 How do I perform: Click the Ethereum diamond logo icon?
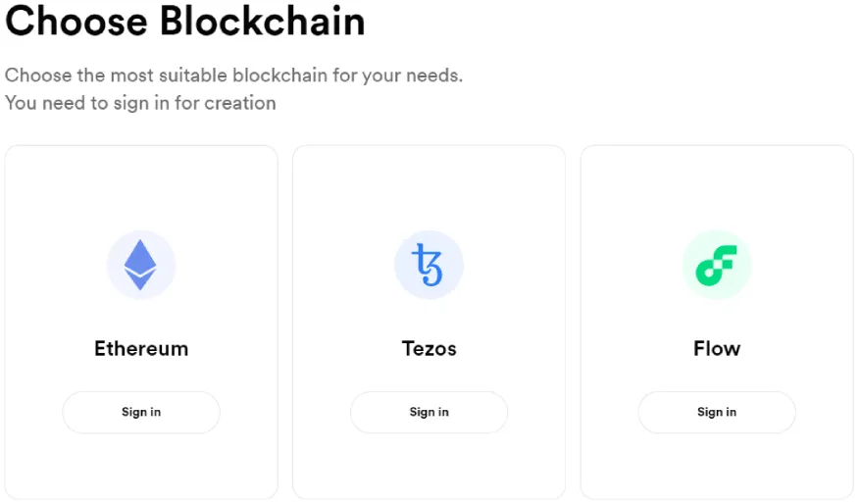pos(141,265)
